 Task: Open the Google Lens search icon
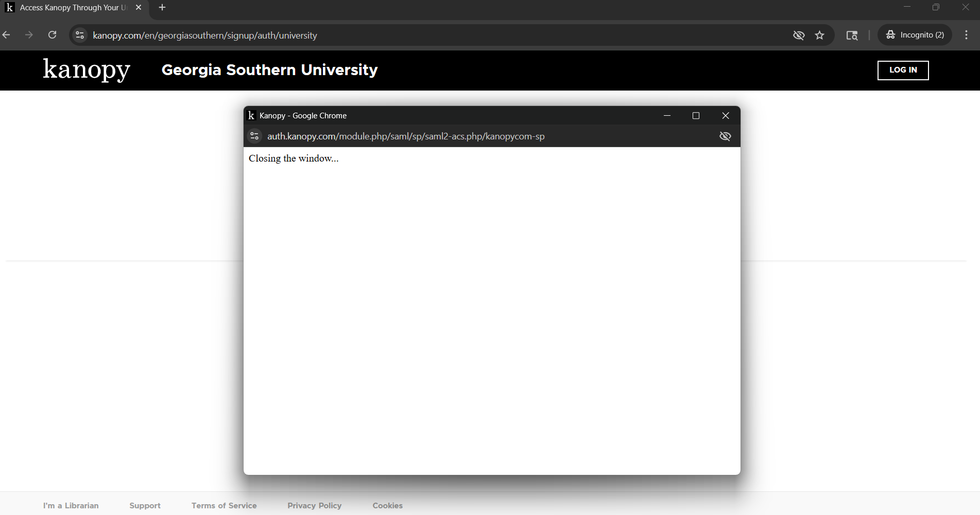[x=852, y=35]
